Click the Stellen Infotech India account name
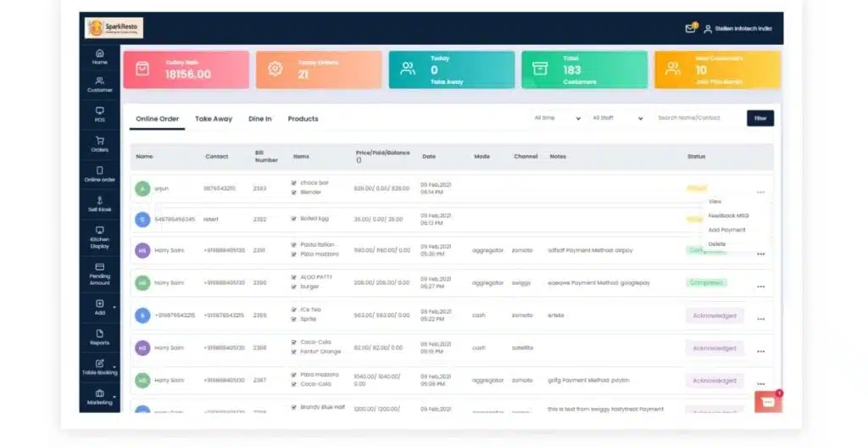 pos(743,29)
